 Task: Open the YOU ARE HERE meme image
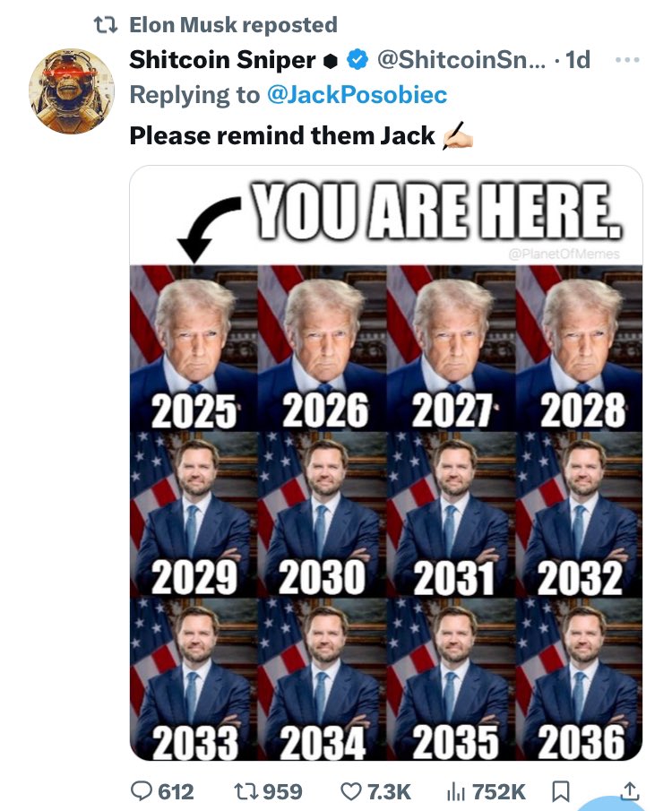pos(386,463)
